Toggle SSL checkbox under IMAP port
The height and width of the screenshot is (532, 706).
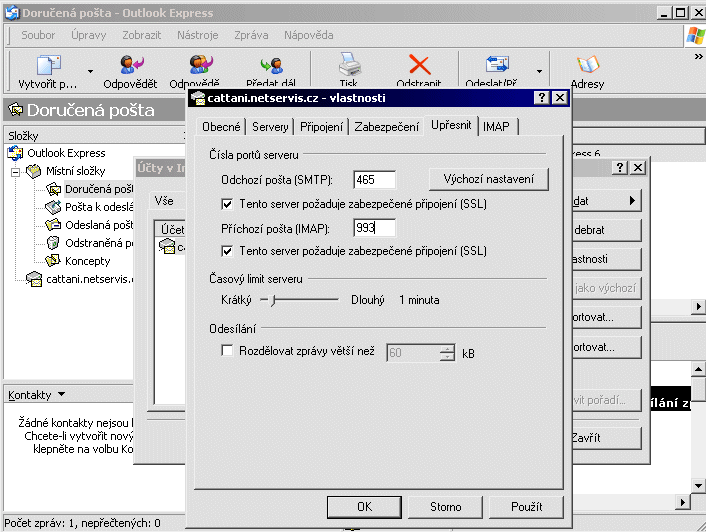pos(227,251)
